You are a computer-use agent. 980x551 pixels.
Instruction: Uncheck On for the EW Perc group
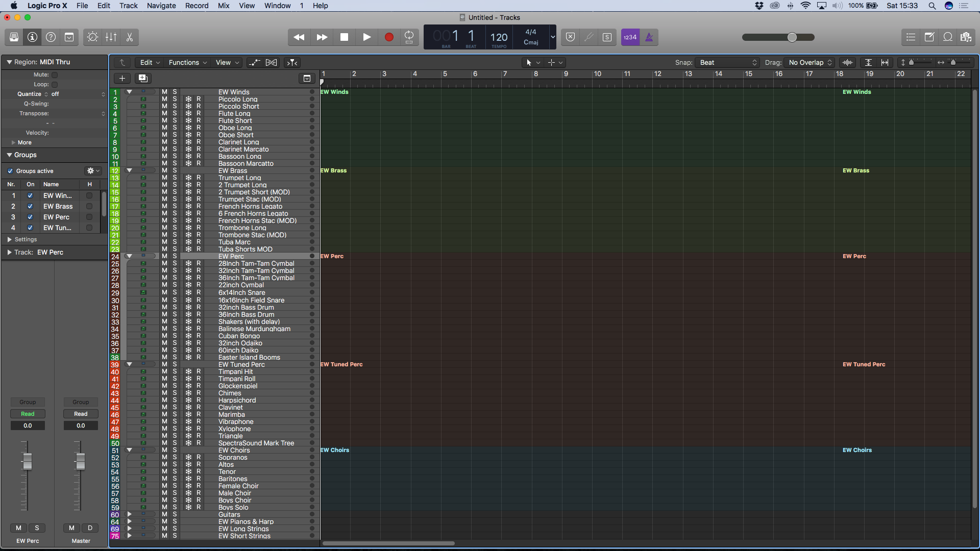[x=30, y=217]
